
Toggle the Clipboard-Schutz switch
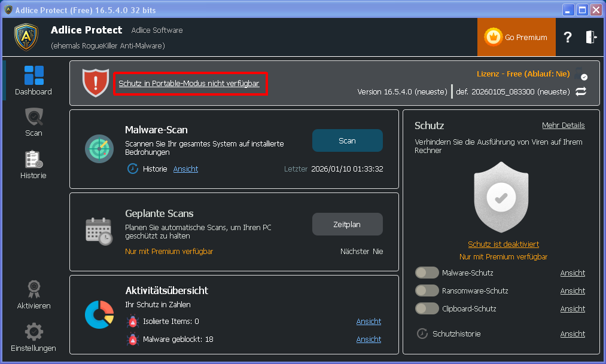click(427, 308)
